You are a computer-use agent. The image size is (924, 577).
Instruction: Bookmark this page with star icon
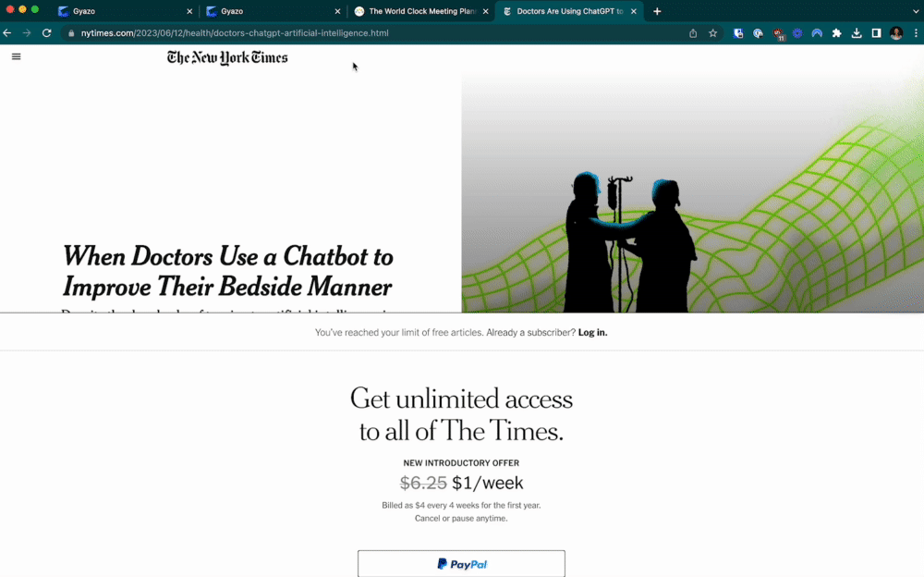[713, 33]
